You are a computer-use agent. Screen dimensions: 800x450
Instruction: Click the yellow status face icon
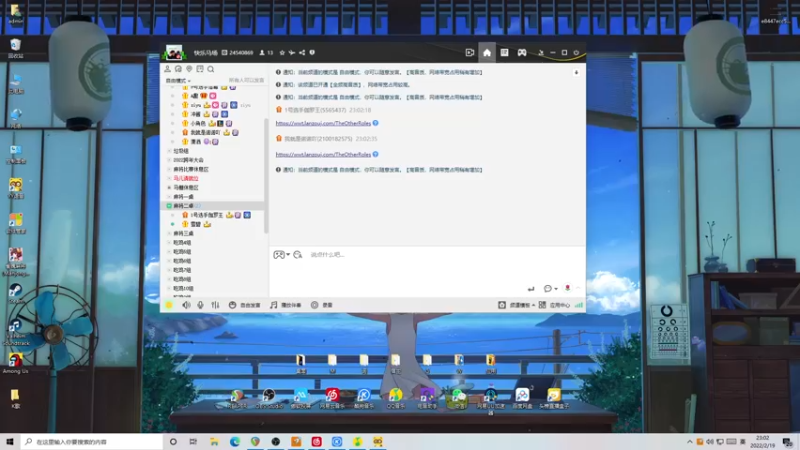(169, 305)
